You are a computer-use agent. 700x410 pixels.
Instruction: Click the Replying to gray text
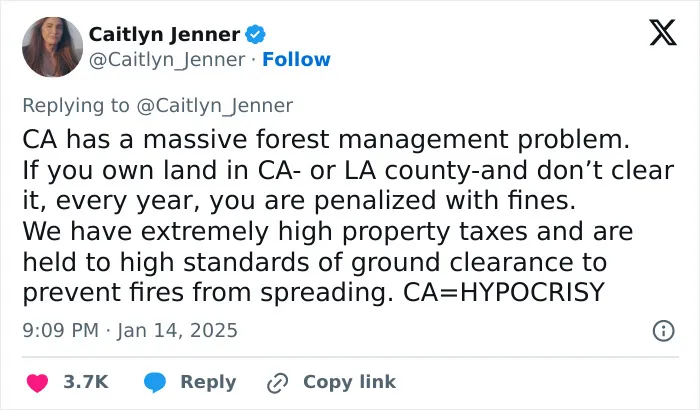[76, 106]
